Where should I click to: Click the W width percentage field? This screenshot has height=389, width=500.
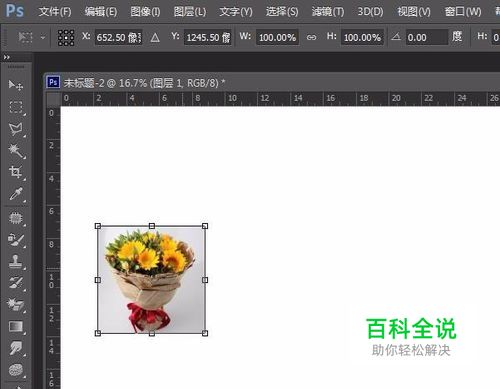[x=277, y=37]
